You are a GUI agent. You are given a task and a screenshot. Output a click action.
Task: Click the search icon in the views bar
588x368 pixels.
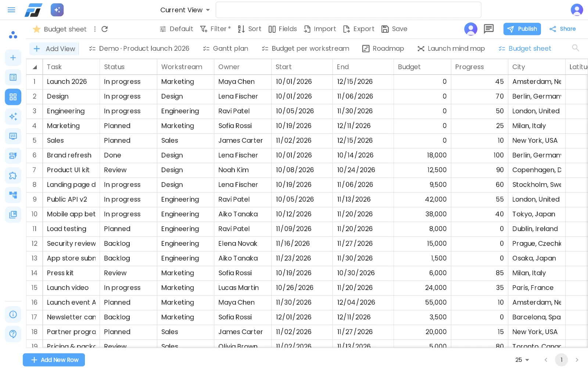click(x=576, y=48)
